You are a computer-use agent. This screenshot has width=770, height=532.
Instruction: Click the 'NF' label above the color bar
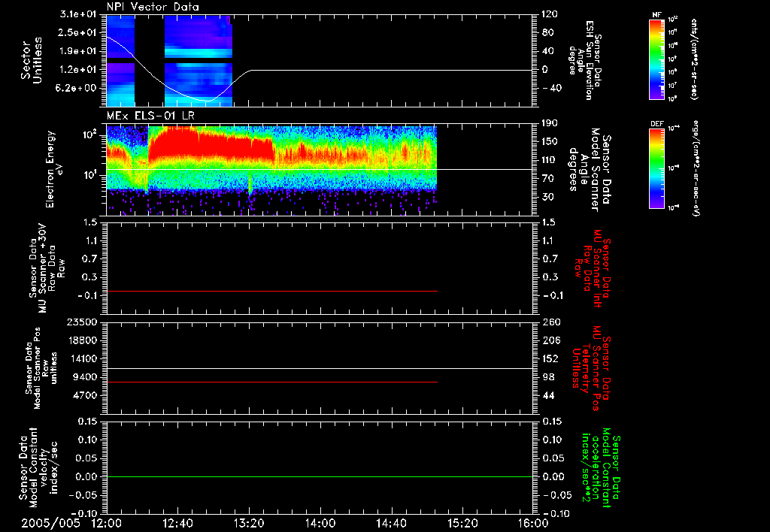pos(657,15)
